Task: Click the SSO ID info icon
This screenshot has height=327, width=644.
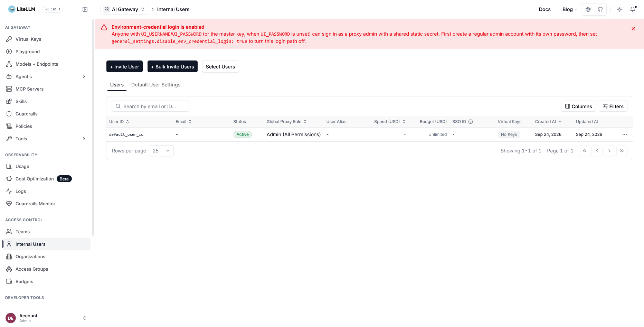Action: (x=471, y=122)
